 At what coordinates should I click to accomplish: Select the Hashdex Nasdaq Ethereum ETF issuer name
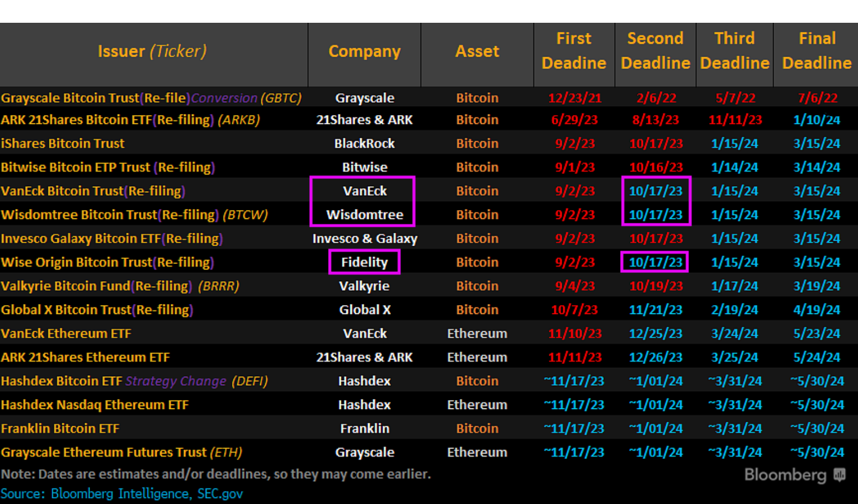95,405
